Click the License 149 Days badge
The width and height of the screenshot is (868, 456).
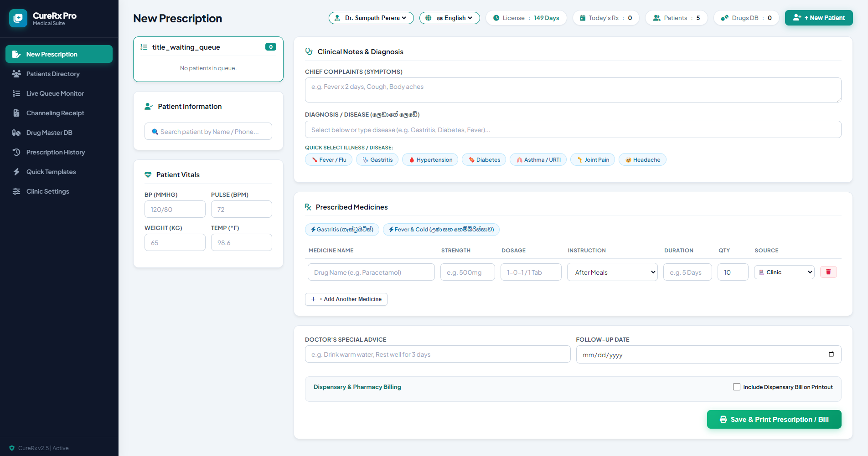tap(526, 18)
